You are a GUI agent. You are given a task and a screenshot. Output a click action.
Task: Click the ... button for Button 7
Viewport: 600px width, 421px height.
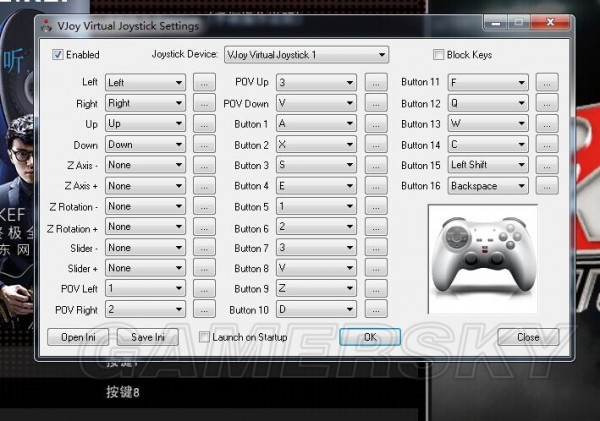click(376, 247)
